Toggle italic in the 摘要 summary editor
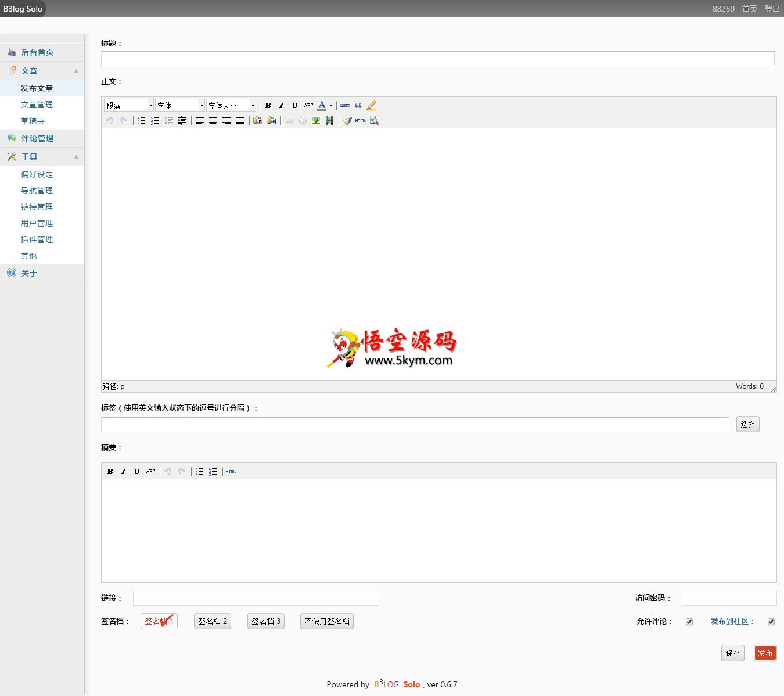This screenshot has width=784, height=696. 123,471
